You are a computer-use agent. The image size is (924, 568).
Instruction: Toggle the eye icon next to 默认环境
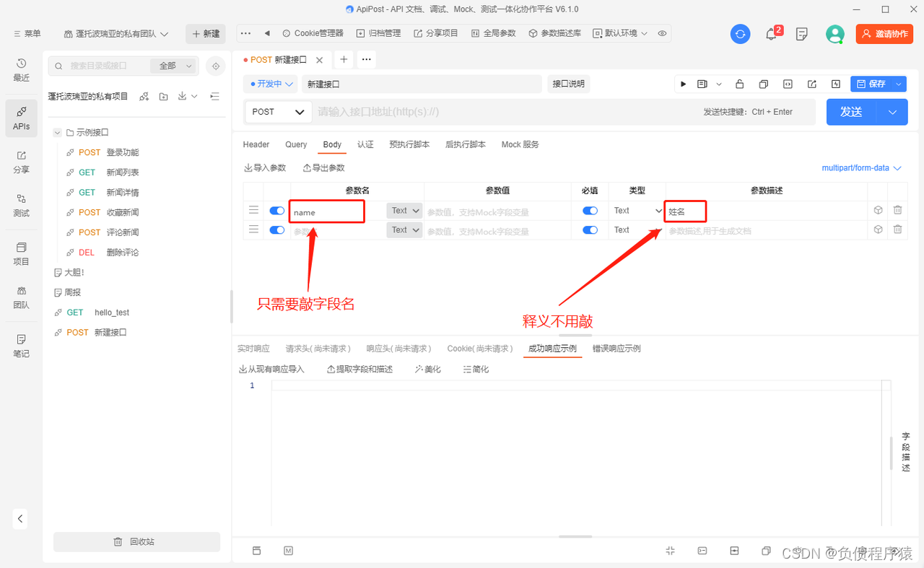click(x=662, y=33)
